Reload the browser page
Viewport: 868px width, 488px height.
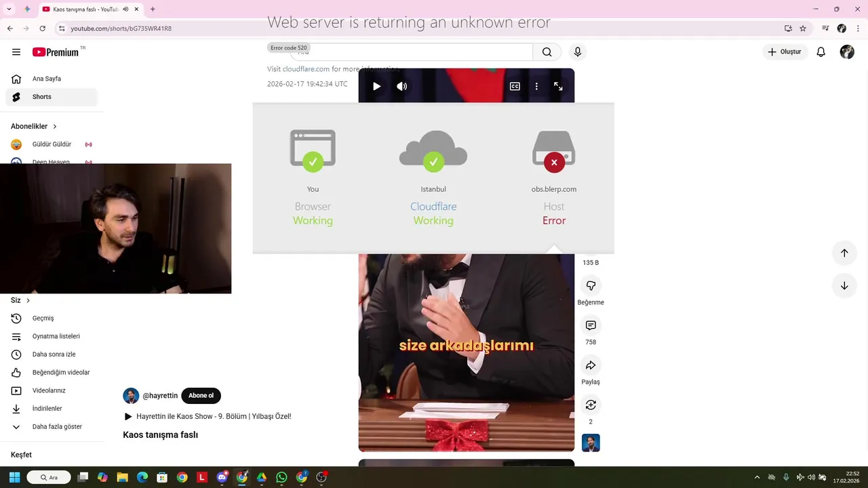(x=42, y=28)
